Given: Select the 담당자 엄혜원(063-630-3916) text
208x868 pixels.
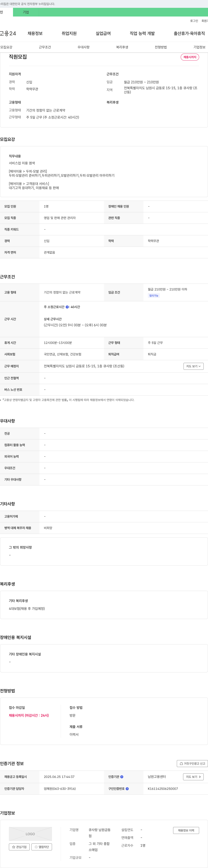Looking at the screenshot, I should (x=60, y=789).
